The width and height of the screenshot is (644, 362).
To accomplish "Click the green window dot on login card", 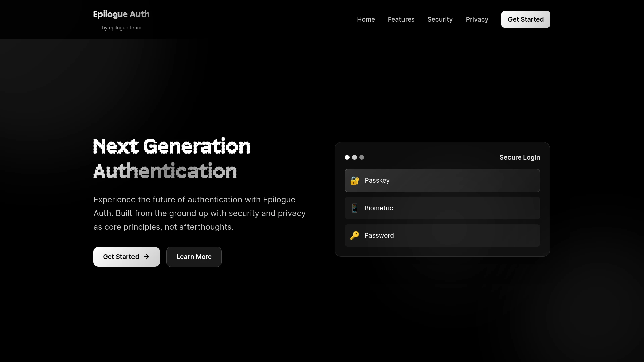I will point(362,157).
